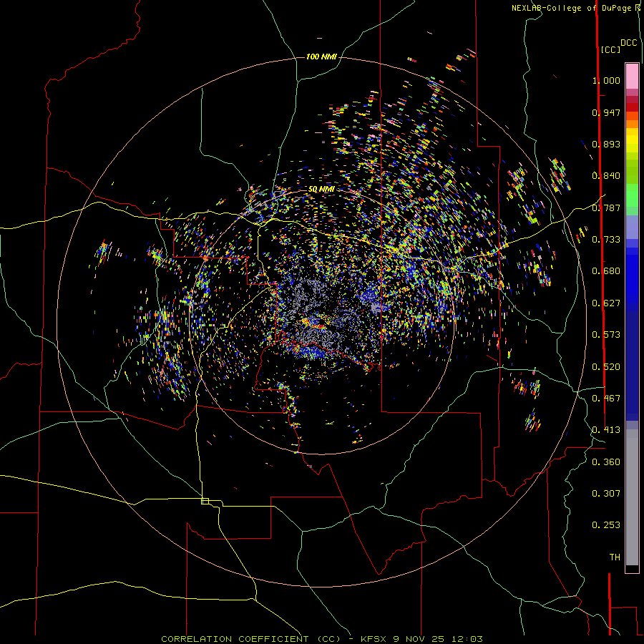The width and height of the screenshot is (644, 644).
Task: Click the [CC] units label
Action: [x=610, y=49]
